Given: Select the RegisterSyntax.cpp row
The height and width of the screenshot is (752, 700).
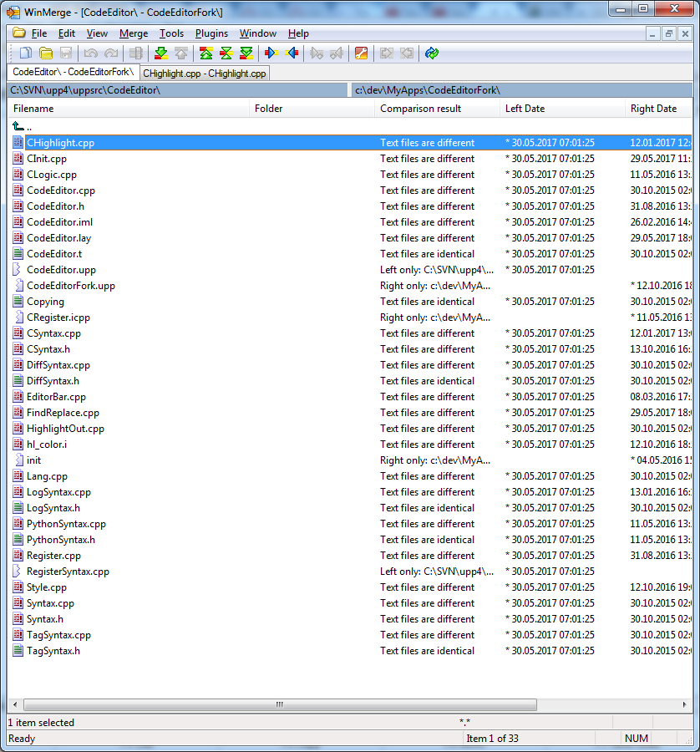Looking at the screenshot, I should pyautogui.click(x=68, y=572).
